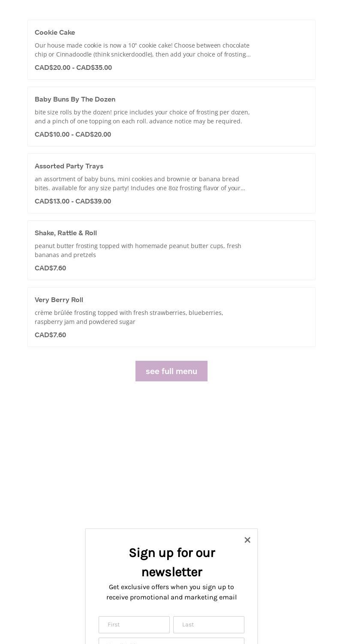
Task: Click the Cookie Cake description text
Action: 142,50
